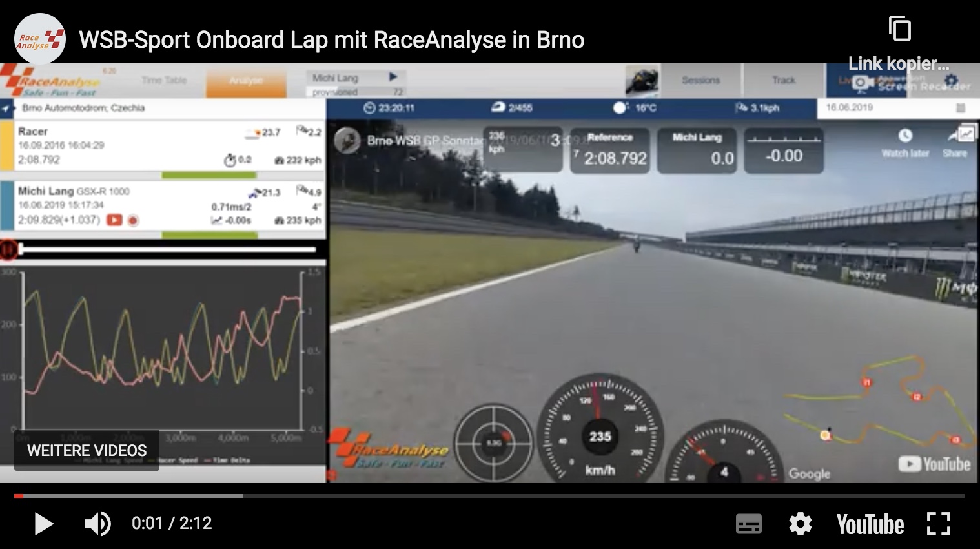The width and height of the screenshot is (980, 549).
Task: Copy link icon in player header
Action: [899, 29]
